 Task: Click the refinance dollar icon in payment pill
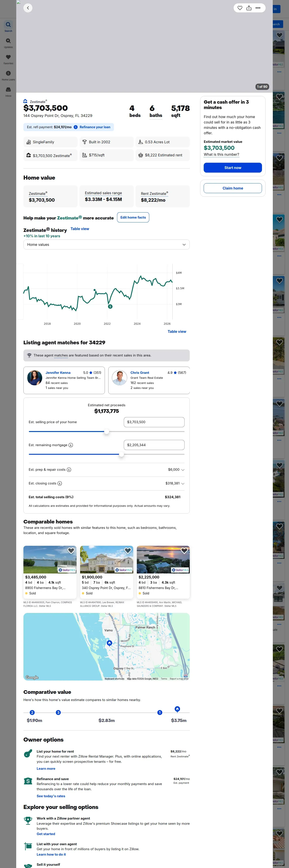[76, 127]
